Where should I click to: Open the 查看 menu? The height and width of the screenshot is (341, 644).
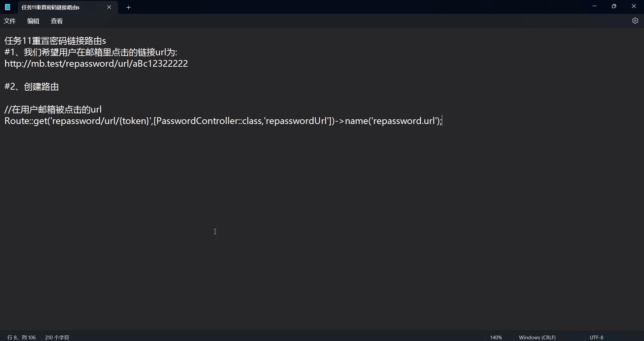point(57,21)
